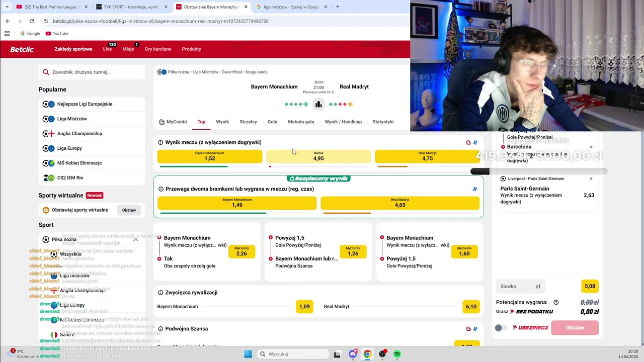Click MyCombi add icon in Podwójna Szansa header

(468, 329)
